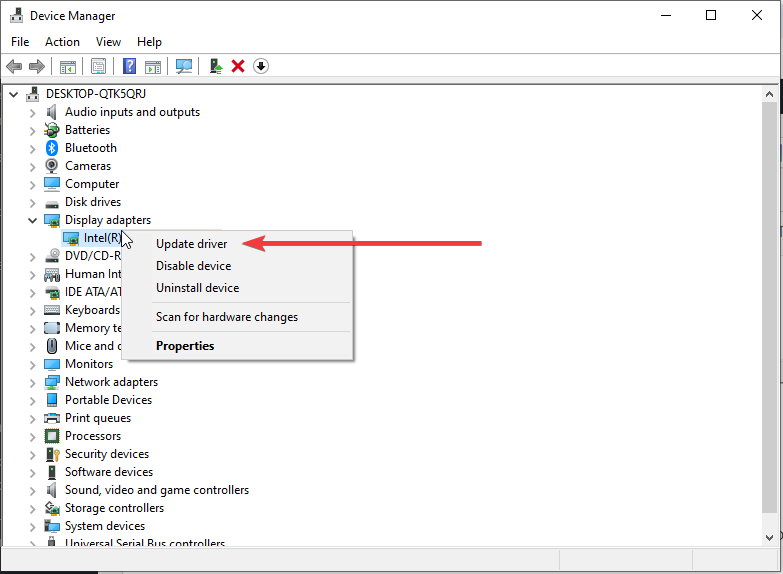Click Show/Hide Action Pane toolbar icon
Screen dimensions: 783x574
[153, 66]
